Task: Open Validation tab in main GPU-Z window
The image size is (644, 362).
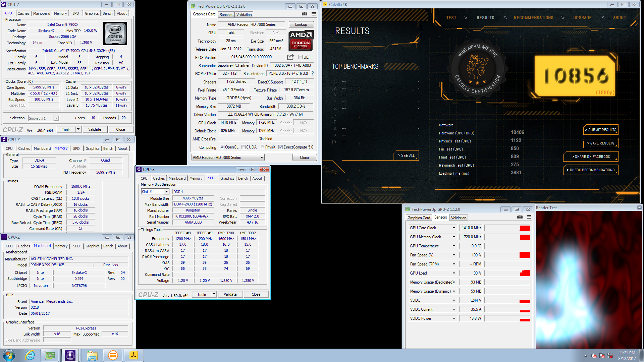Action: pos(244,15)
